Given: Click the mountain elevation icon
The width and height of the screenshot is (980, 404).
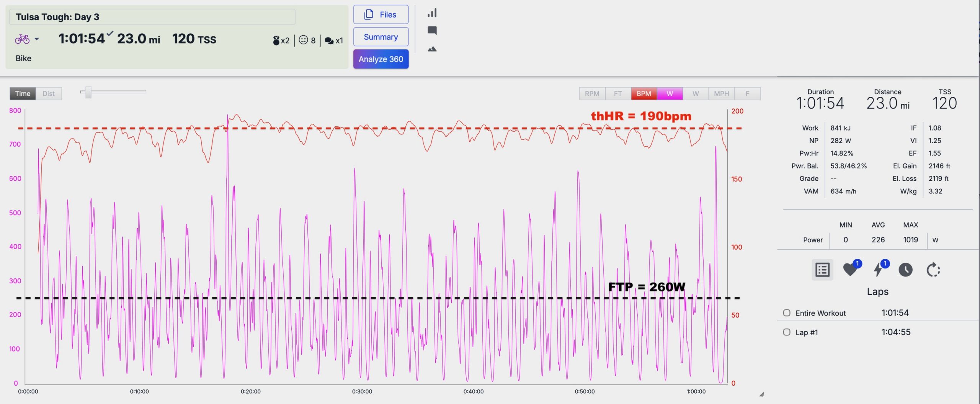Looking at the screenshot, I should [x=432, y=49].
